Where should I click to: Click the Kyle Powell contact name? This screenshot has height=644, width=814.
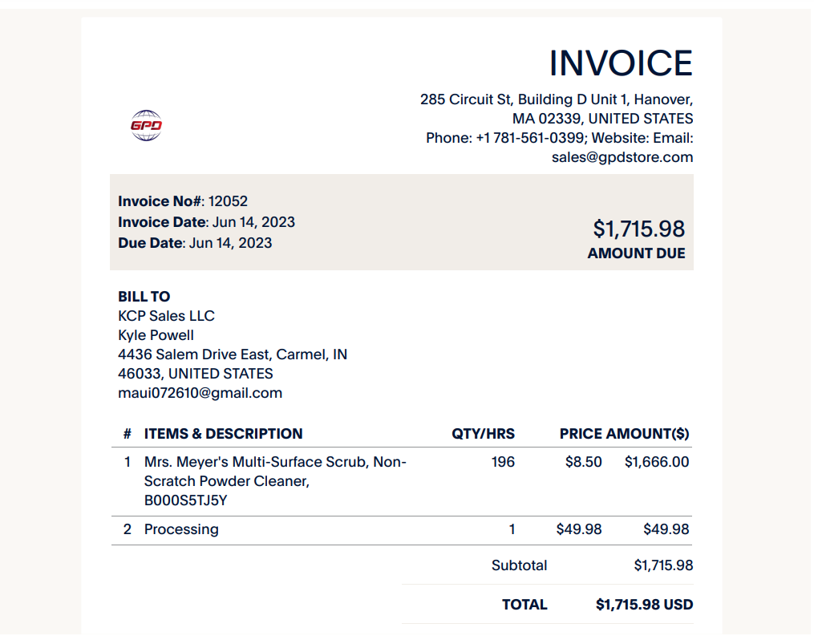click(156, 335)
